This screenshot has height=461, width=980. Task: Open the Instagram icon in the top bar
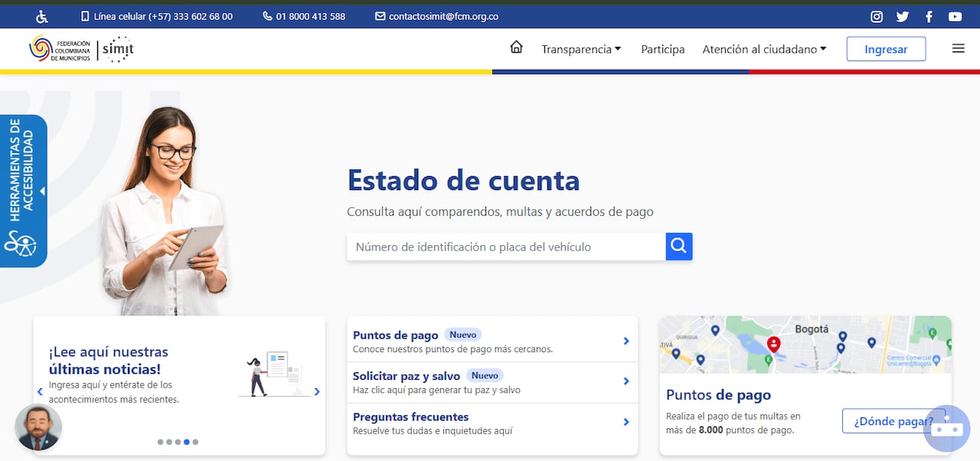pyautogui.click(x=876, y=15)
